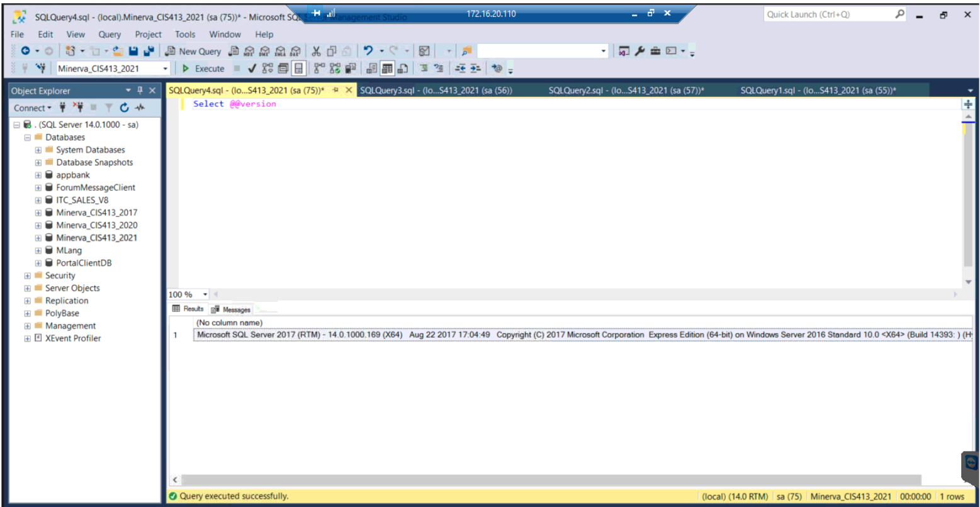Select the Results tab
980x507 pixels.
(x=188, y=309)
